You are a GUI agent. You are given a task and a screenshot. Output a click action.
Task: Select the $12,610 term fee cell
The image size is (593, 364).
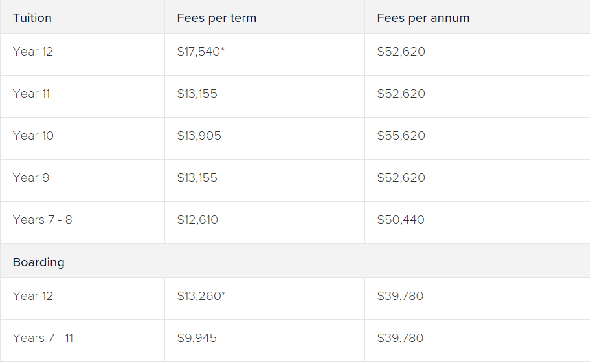tap(197, 220)
